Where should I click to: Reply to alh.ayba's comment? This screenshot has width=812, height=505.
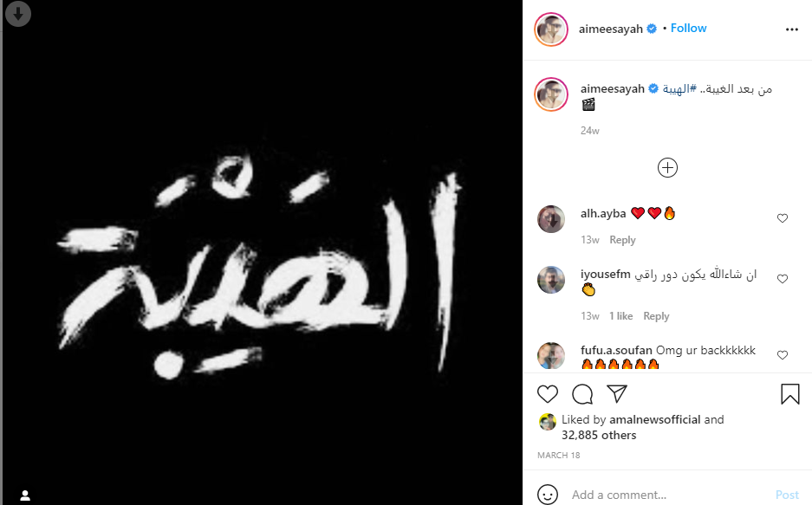pos(622,240)
